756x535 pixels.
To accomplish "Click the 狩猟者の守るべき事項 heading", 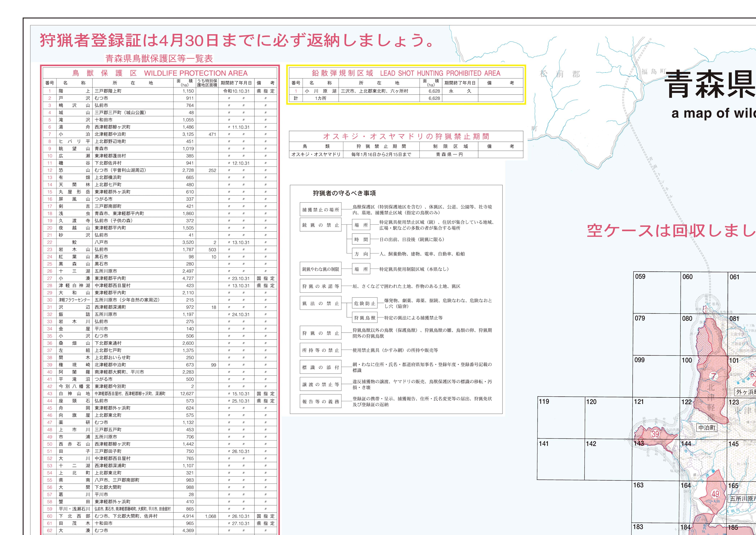I will pos(344,193).
